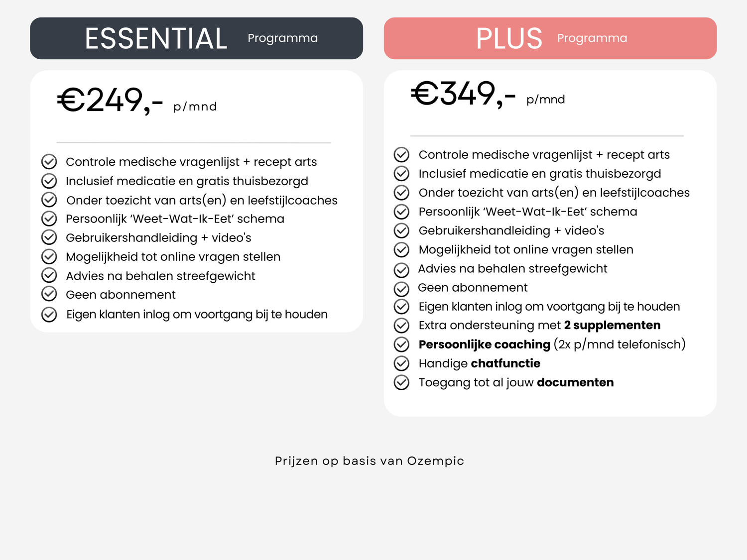
Task: Click checkmark icon beside Essential 'Controle medische vragenlijst'
Action: click(49, 162)
